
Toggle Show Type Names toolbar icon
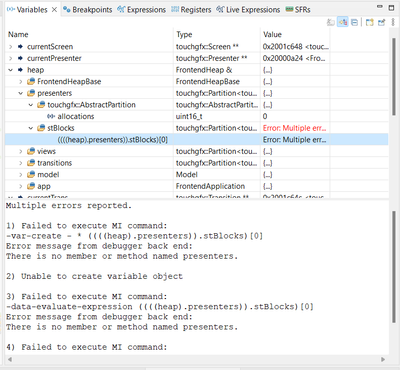[x=330, y=22]
